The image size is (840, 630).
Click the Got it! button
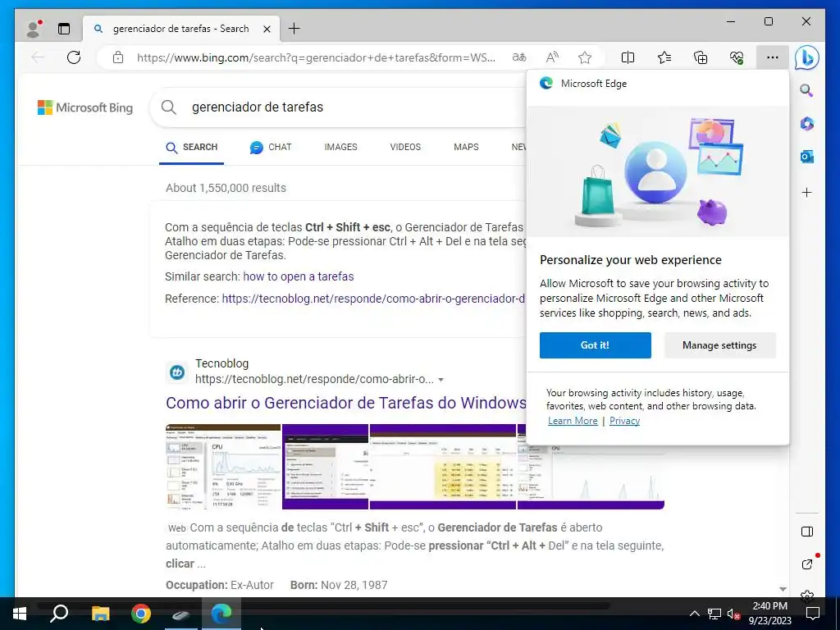(x=596, y=345)
